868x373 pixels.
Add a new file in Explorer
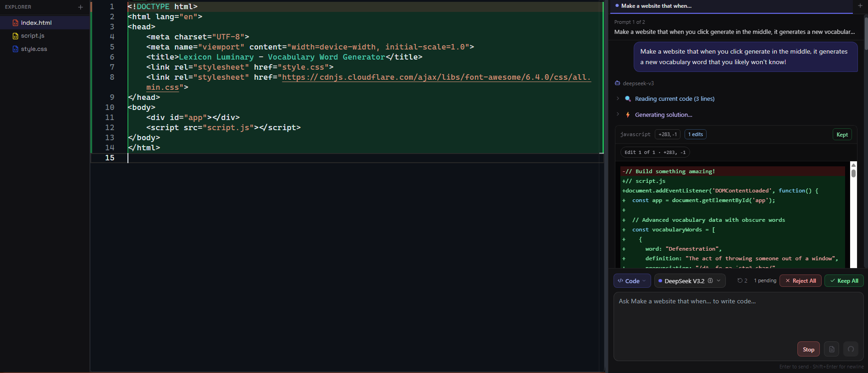(81, 7)
